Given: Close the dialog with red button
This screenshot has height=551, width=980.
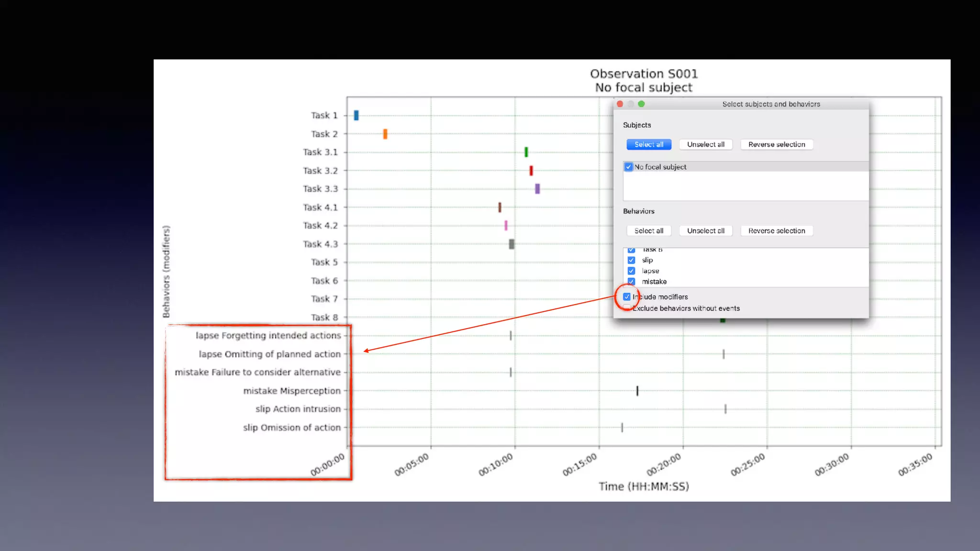Looking at the screenshot, I should (x=620, y=104).
